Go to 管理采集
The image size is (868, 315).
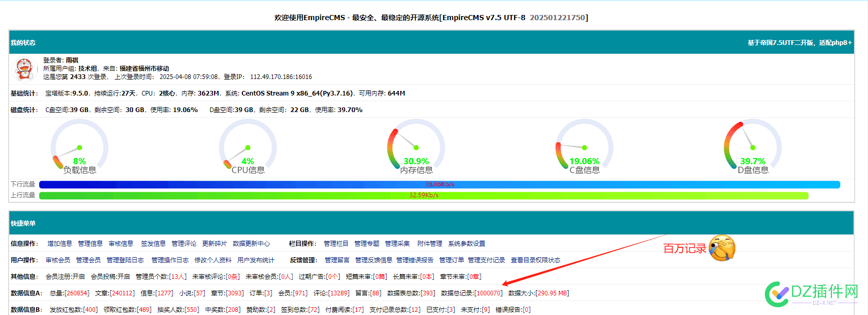[397, 244]
